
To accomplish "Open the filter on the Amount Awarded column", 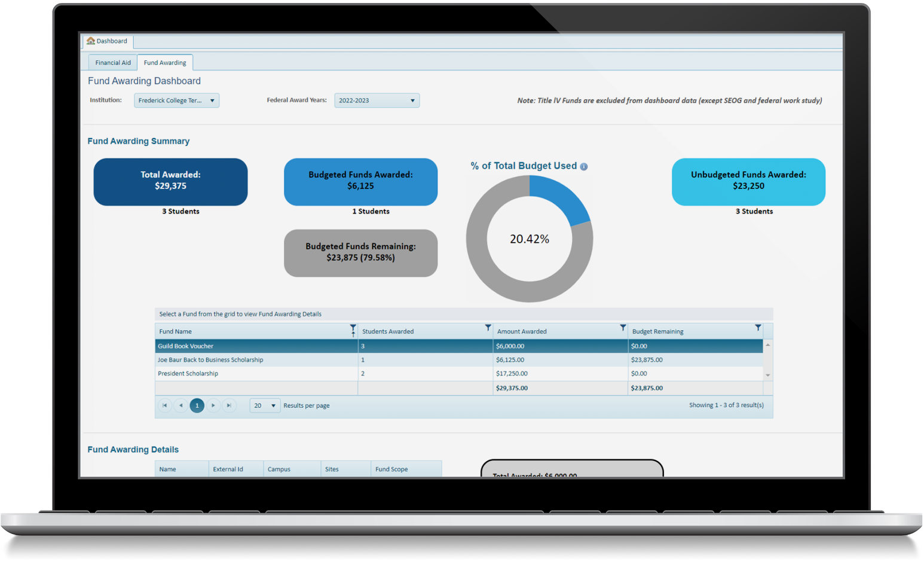I will point(623,329).
